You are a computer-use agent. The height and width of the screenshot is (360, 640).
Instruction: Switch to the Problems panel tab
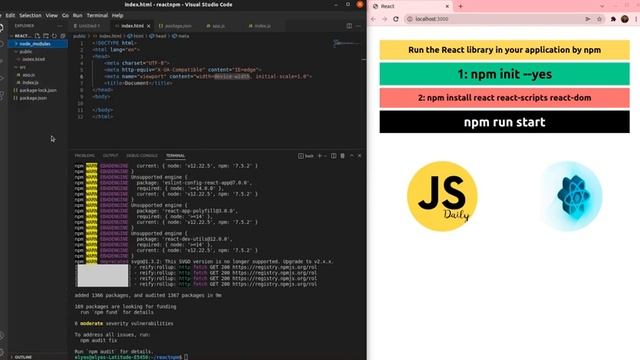click(84, 156)
